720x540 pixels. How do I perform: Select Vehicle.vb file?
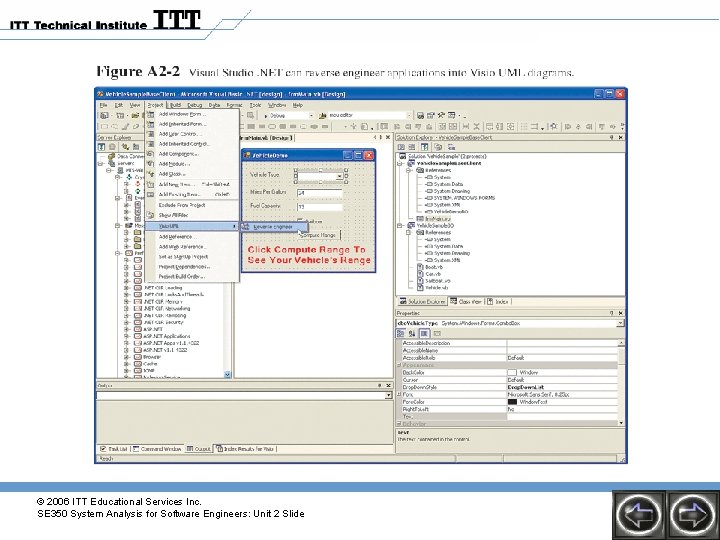(436, 287)
